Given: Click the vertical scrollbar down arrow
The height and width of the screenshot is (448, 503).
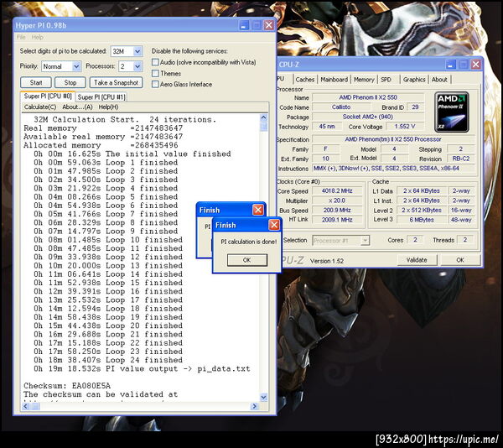Looking at the screenshot, I should [263, 398].
